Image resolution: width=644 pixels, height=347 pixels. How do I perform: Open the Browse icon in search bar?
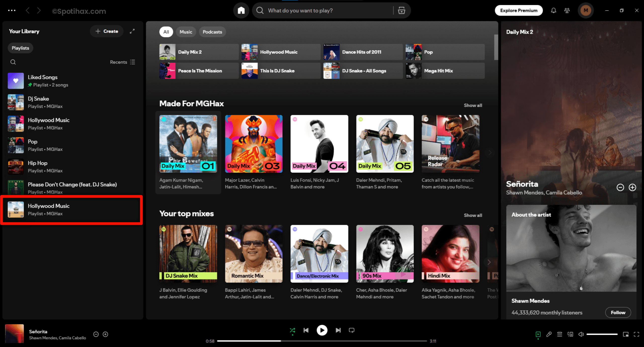coord(401,11)
